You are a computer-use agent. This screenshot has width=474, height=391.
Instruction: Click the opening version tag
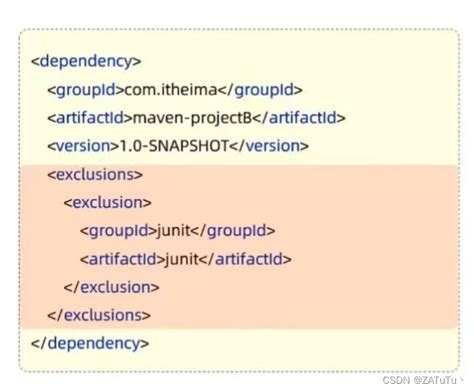pyautogui.click(x=83, y=146)
